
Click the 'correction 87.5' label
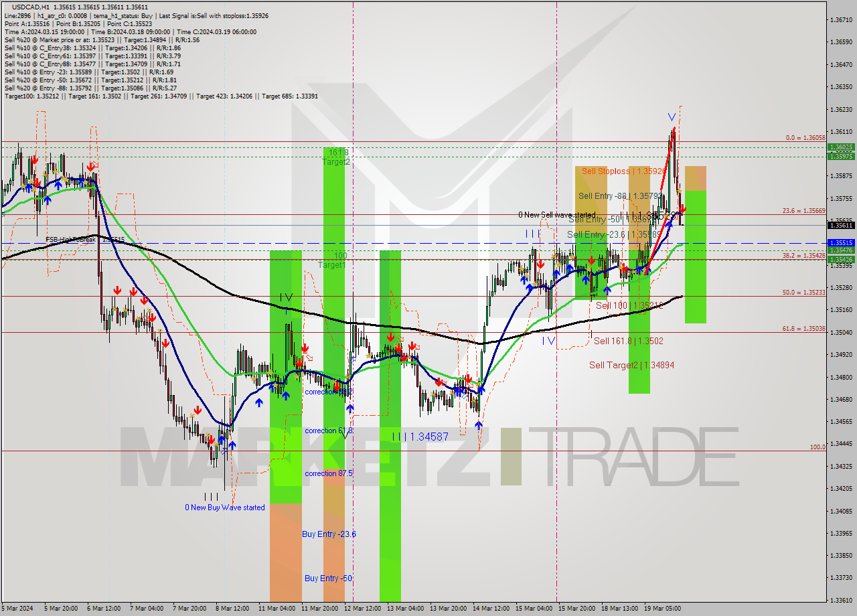[x=328, y=473]
